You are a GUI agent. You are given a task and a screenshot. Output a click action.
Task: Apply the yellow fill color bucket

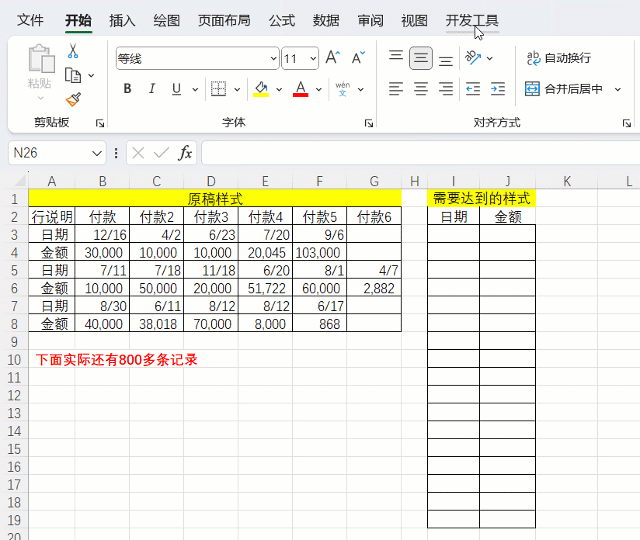(x=261, y=89)
